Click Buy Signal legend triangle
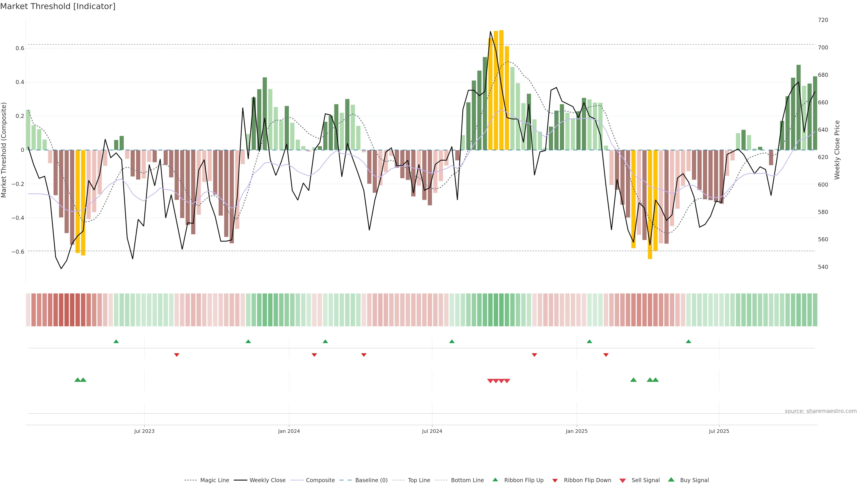 tap(671, 480)
